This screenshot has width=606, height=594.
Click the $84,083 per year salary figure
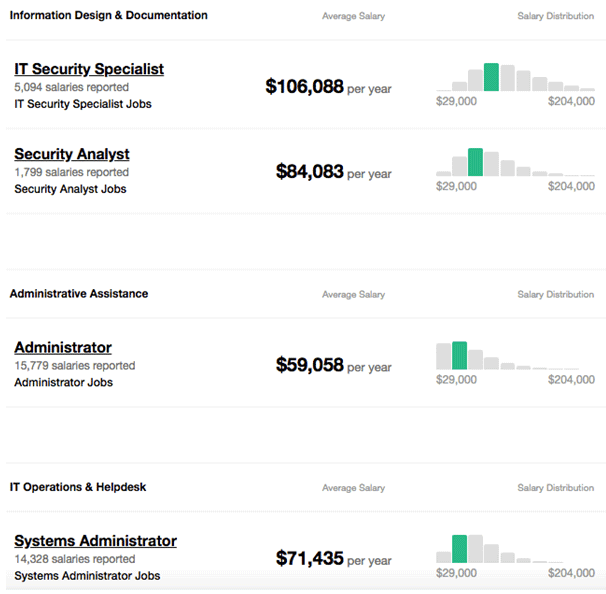pos(334,172)
